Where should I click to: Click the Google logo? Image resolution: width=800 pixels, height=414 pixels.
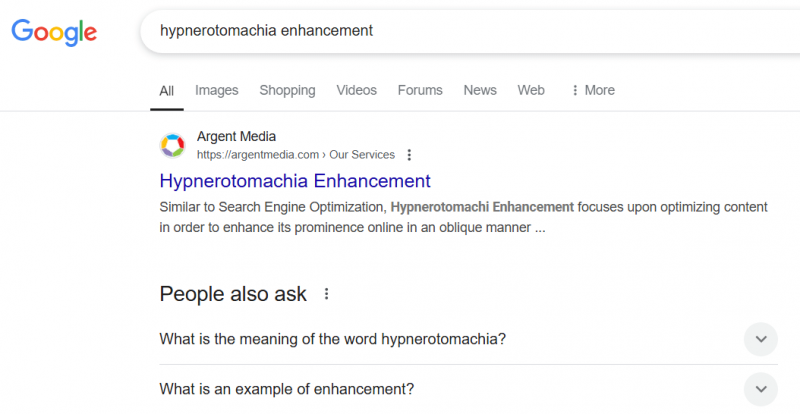(54, 33)
